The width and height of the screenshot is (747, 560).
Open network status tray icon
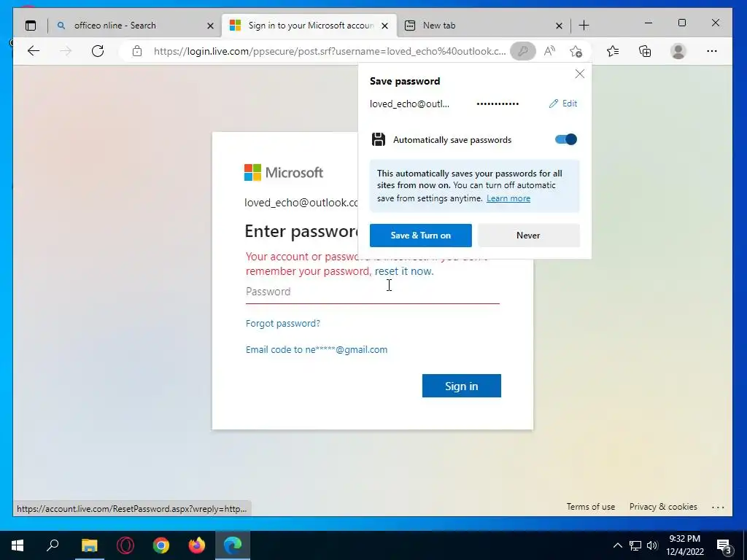click(x=635, y=545)
